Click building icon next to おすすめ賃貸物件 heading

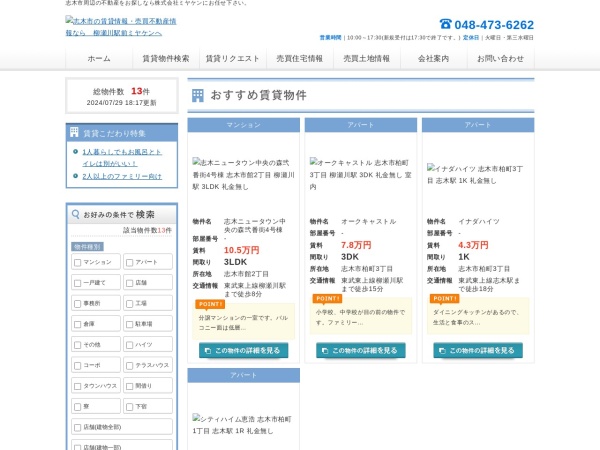(197, 95)
